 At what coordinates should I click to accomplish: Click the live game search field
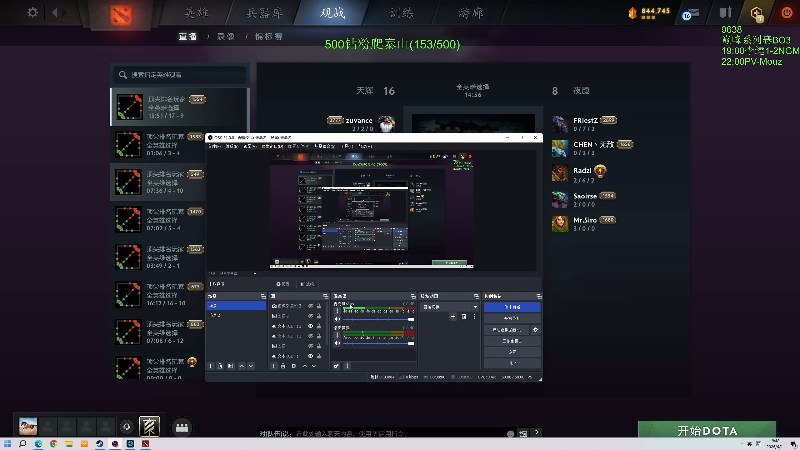pos(180,74)
